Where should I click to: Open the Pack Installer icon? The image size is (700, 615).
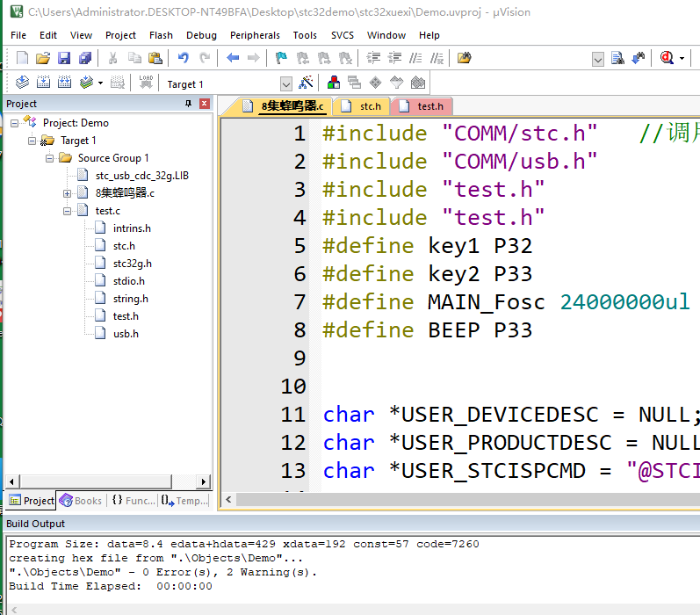pos(418,83)
